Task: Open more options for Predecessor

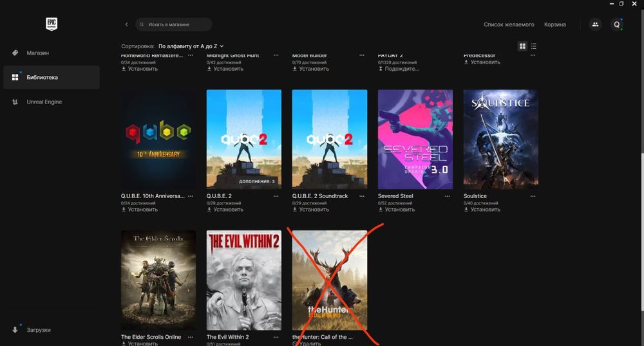Action: 533,55
